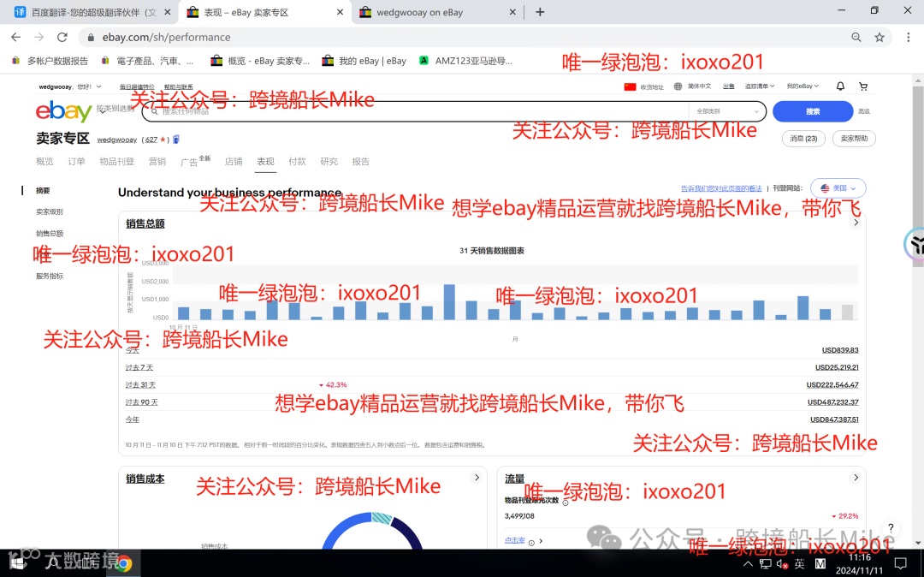
Task: Open eBay notifications bell
Action: tap(840, 86)
